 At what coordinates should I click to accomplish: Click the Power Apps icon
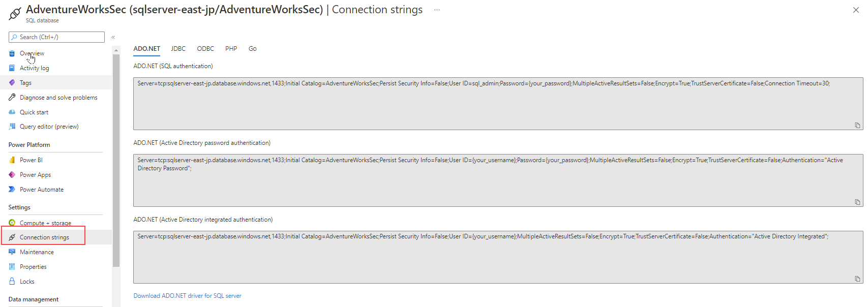click(12, 175)
